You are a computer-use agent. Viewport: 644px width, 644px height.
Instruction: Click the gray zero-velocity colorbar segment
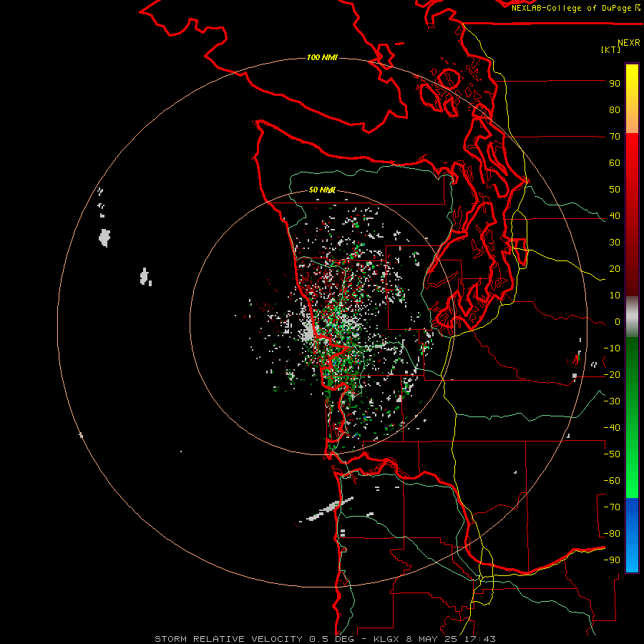pos(632,317)
